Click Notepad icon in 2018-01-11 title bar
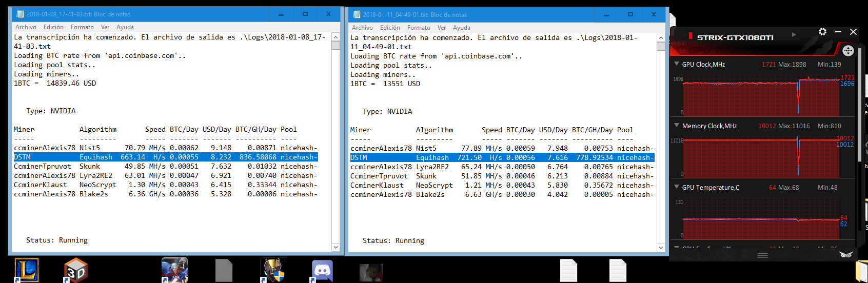Screen dimensions: 868x283 (x=357, y=14)
